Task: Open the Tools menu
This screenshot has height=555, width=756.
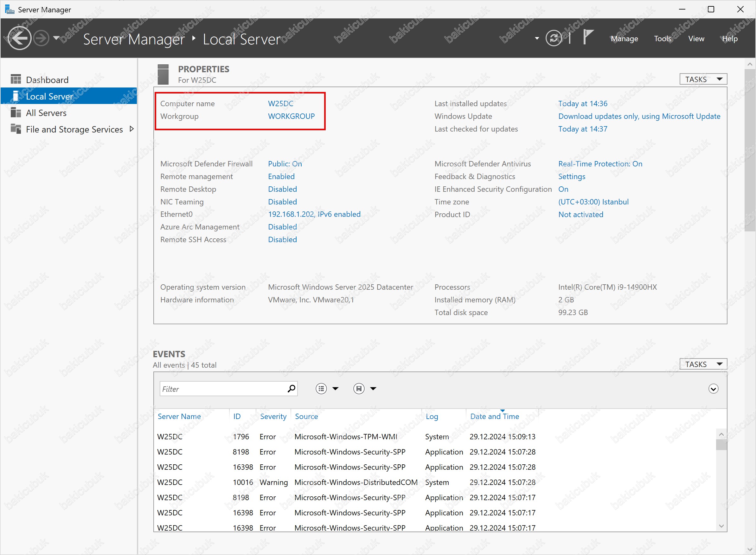Action: [x=663, y=39]
